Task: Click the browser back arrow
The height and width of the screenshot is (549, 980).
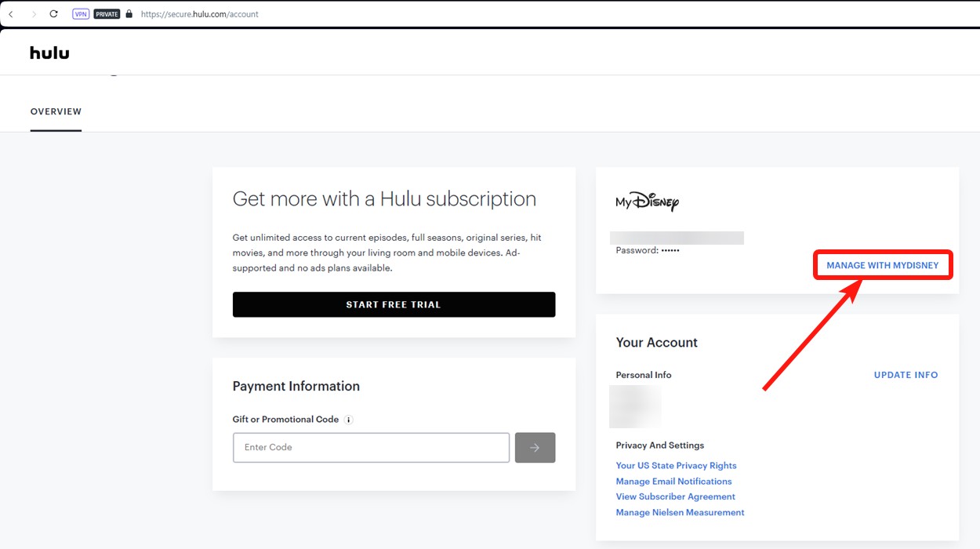Action: click(11, 13)
